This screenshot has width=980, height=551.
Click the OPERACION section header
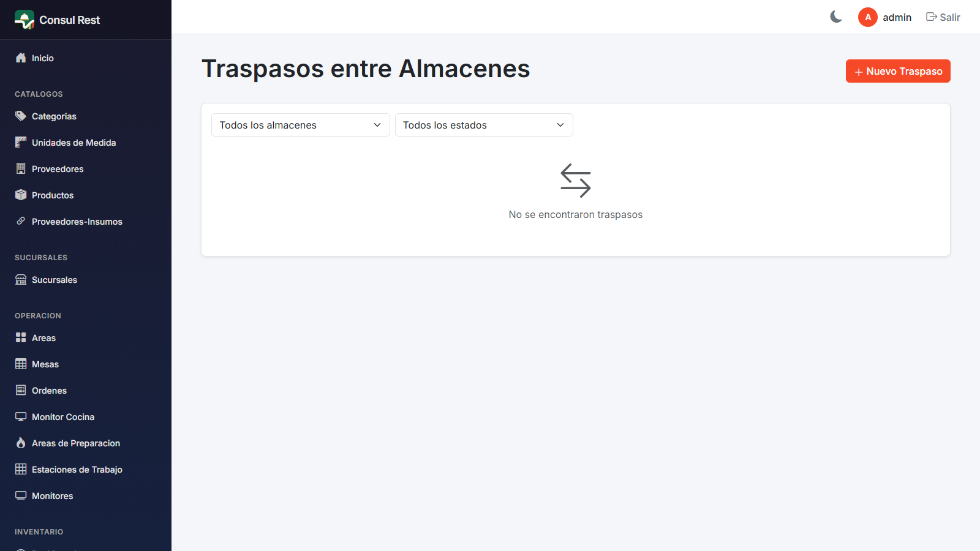tap(38, 316)
